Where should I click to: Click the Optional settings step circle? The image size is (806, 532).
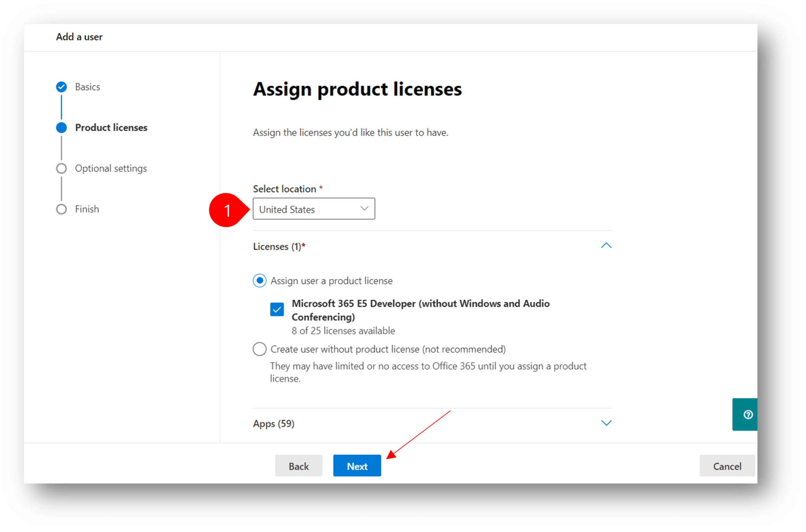tap(61, 169)
